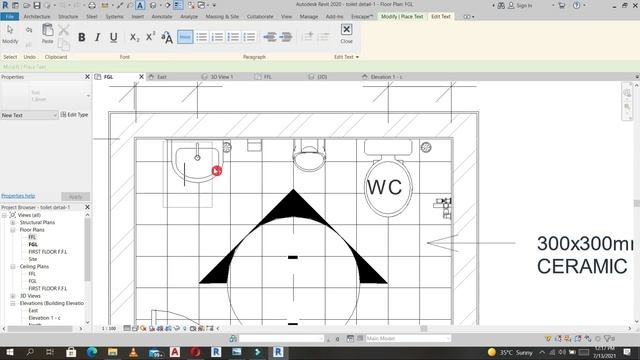
Task: Click the Apply button in Properties
Action: pyautogui.click(x=76, y=197)
